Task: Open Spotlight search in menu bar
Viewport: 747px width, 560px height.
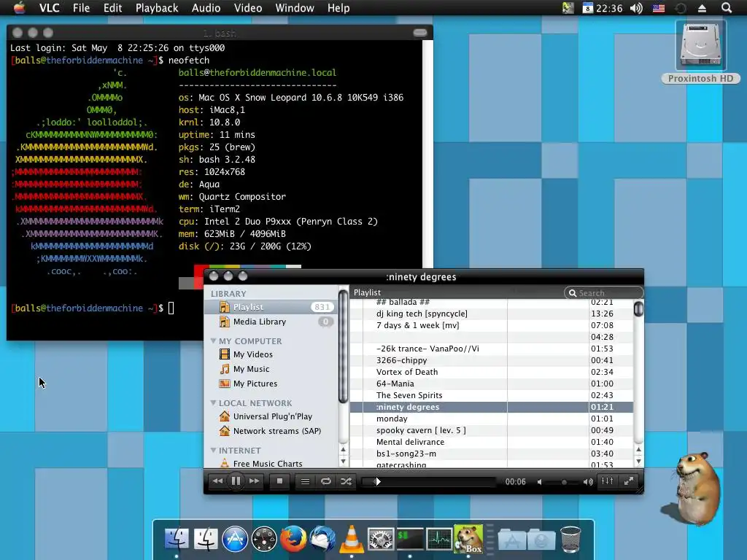Action: point(726,7)
